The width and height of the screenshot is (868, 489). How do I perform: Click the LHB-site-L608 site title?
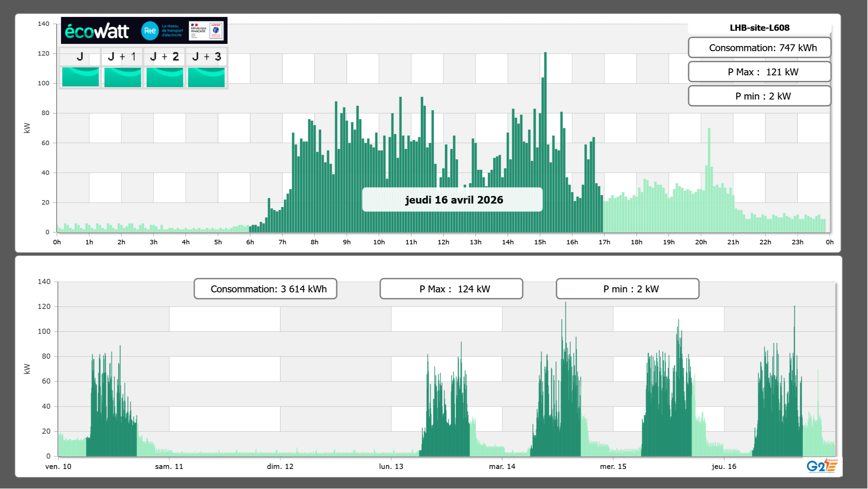(x=759, y=28)
